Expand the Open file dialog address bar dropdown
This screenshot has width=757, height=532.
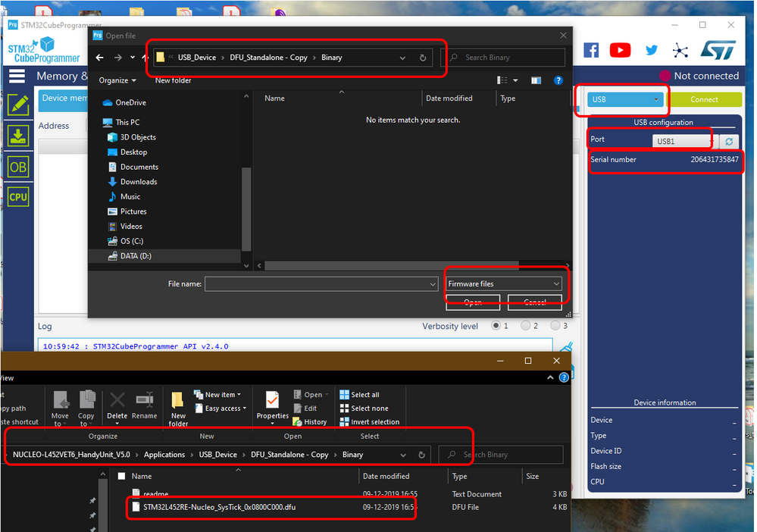pyautogui.click(x=402, y=58)
